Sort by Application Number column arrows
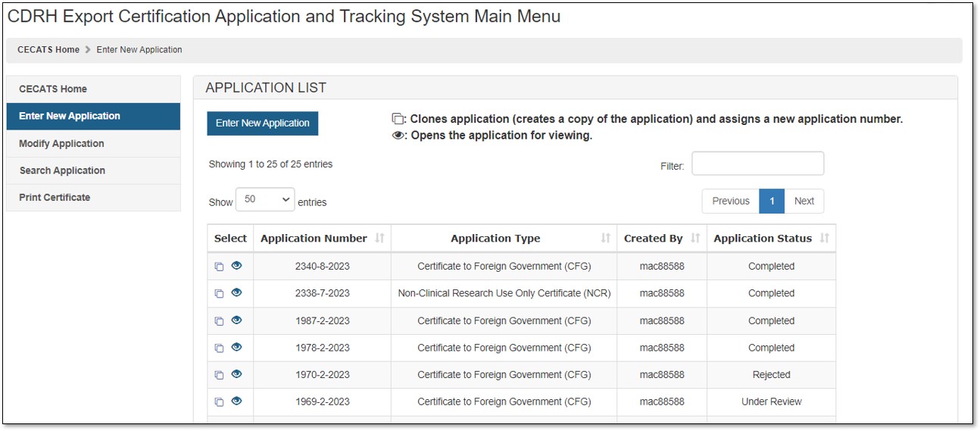The image size is (980, 431). pyautogui.click(x=379, y=239)
